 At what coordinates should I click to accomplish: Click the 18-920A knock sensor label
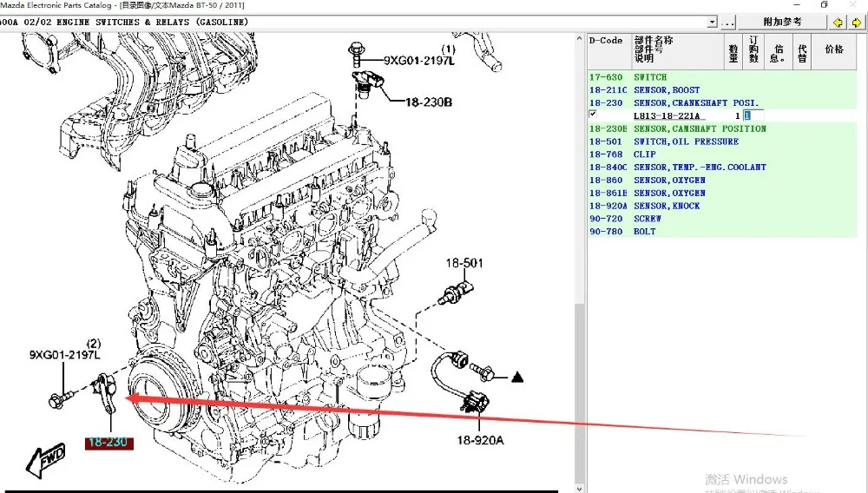click(x=481, y=440)
